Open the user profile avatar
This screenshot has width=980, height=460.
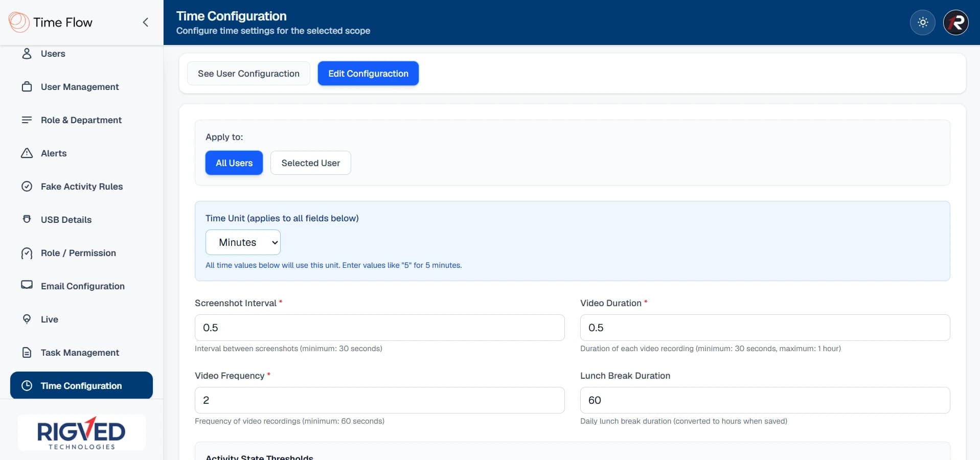pos(955,22)
